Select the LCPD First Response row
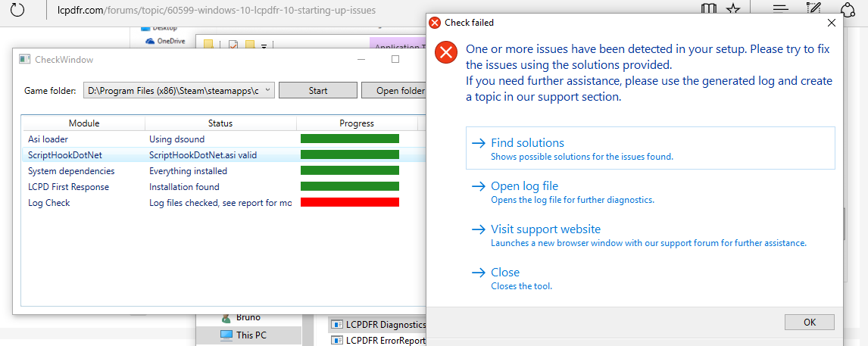This screenshot has height=346, width=868. pos(223,187)
